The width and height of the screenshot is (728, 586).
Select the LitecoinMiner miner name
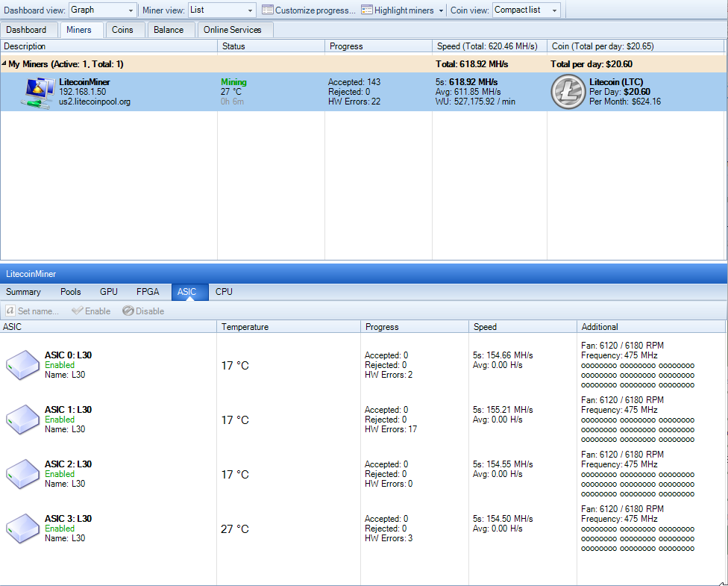tap(84, 82)
